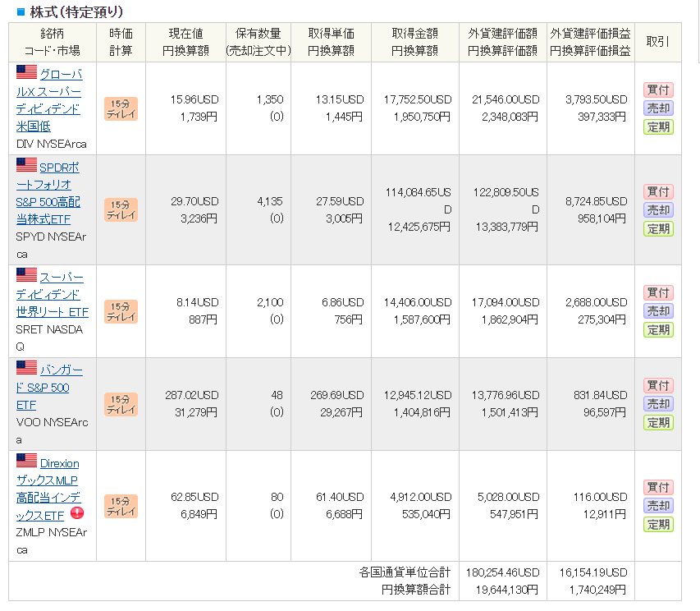
Task: Click the 15分ディレイ badge in SRET row
Action: point(121,312)
